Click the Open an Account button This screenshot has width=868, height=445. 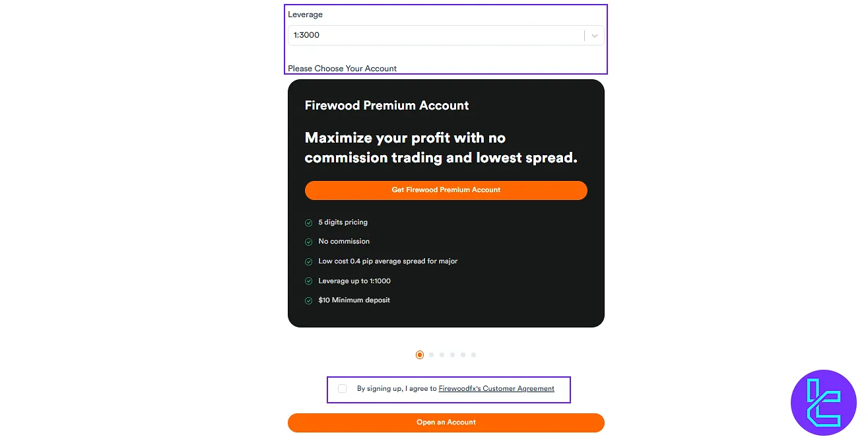coord(446,423)
